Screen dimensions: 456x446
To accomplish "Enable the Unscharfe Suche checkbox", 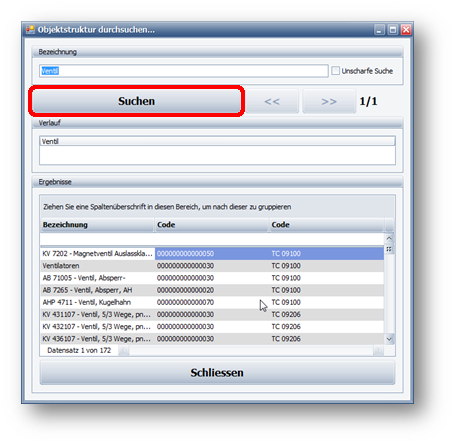I will (336, 71).
